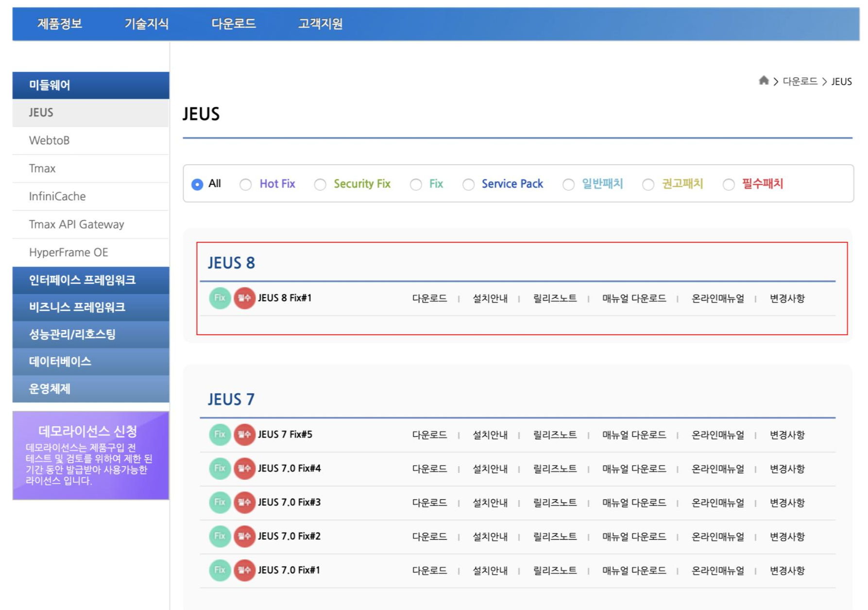Open 릴리즈노트 for JEUS 7 Fix#5

coord(555,435)
